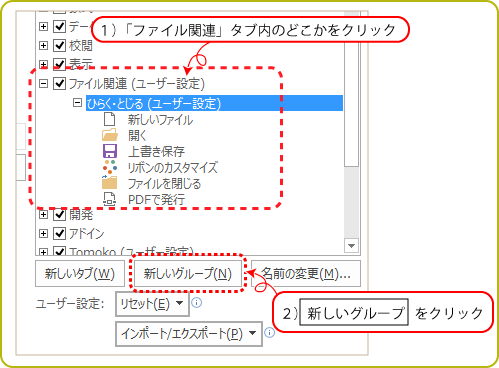Select the ファイルを閉じる command
Viewport: 499px width, 368px height.
coord(164,183)
